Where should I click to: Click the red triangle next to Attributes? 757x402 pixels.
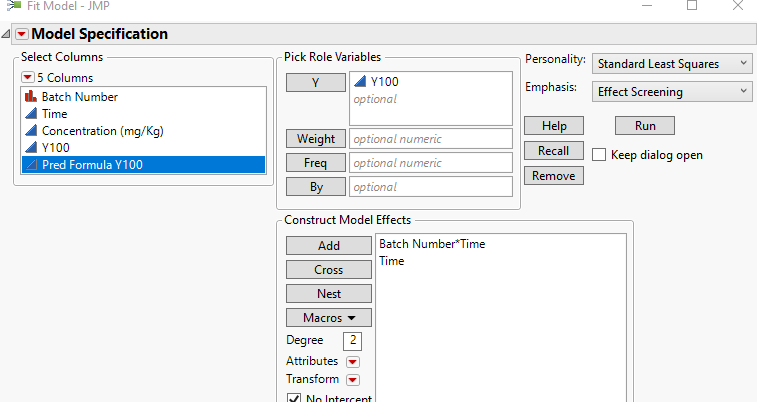coord(352,361)
